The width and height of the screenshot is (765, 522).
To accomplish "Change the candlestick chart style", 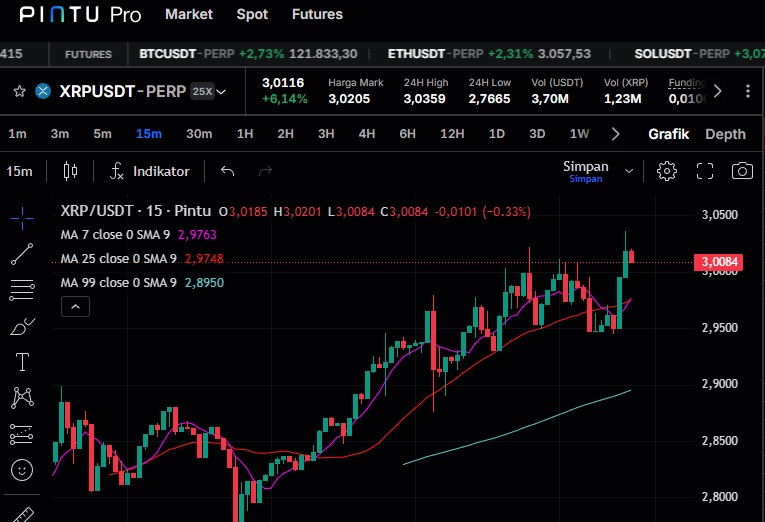I will point(70,171).
